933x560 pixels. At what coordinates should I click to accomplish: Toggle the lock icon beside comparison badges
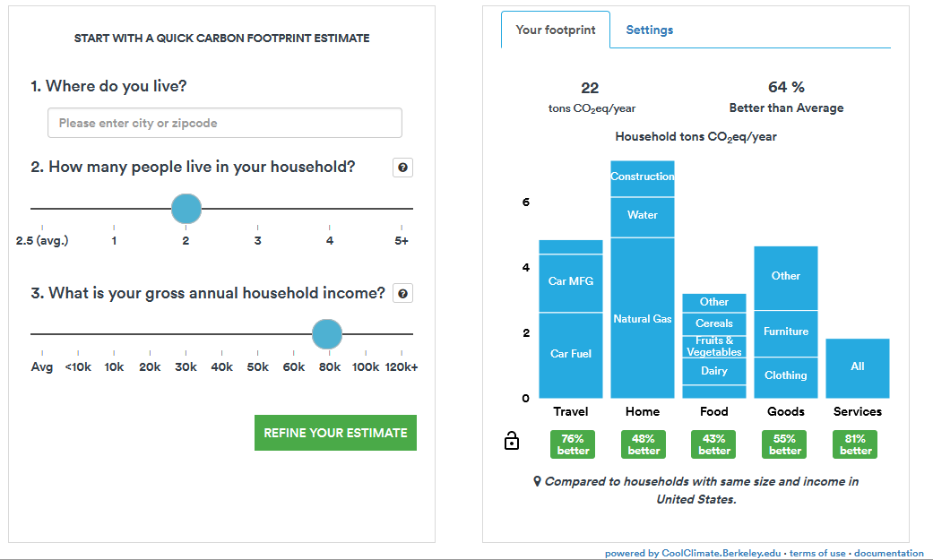pyautogui.click(x=512, y=441)
